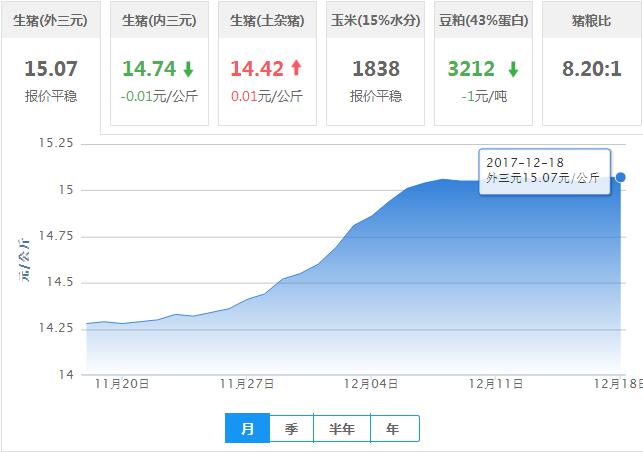Screen dimensions: 643x452
Task: Click green down arrow beside 14.74
Action: point(188,69)
